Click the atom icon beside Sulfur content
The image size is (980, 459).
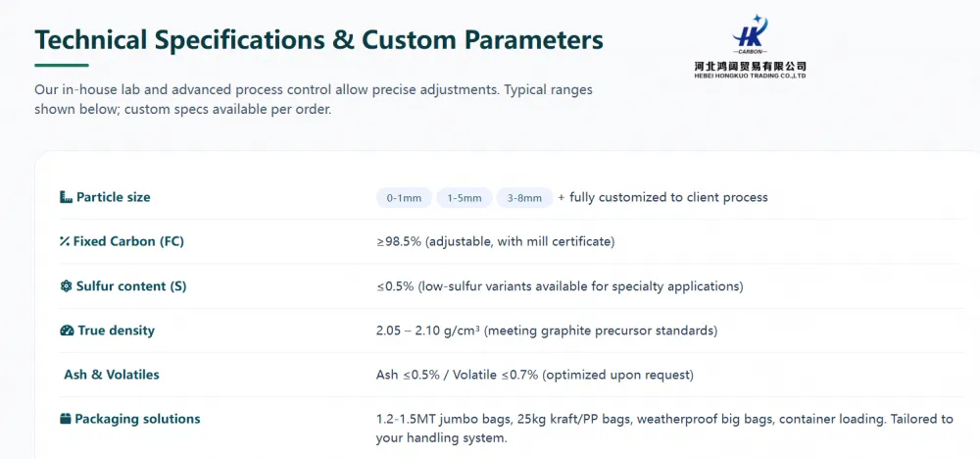pyautogui.click(x=67, y=286)
